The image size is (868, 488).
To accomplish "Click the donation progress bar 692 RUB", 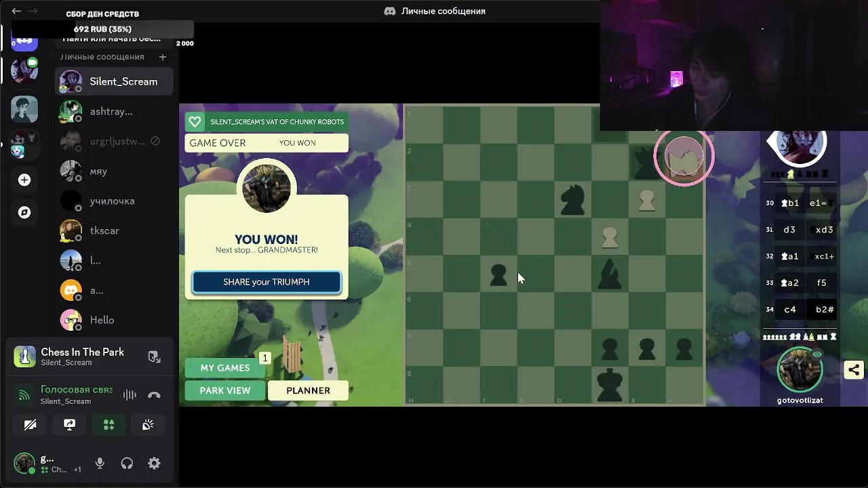I will point(102,29).
